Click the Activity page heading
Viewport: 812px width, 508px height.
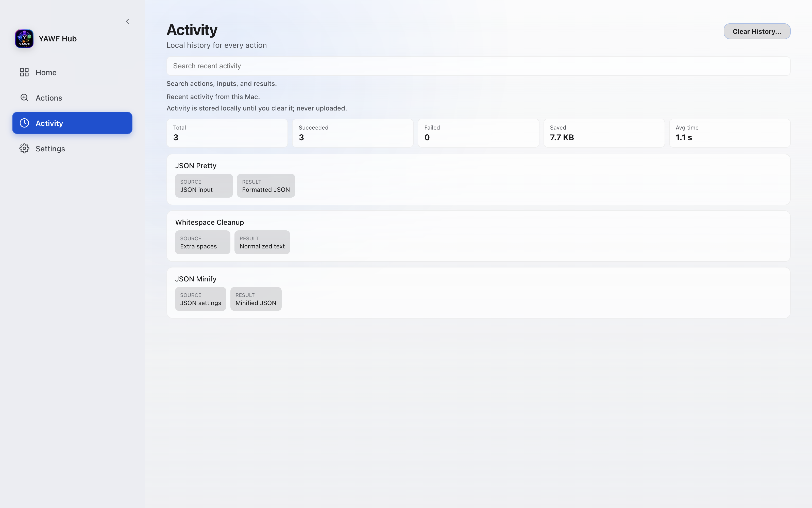tap(192, 30)
